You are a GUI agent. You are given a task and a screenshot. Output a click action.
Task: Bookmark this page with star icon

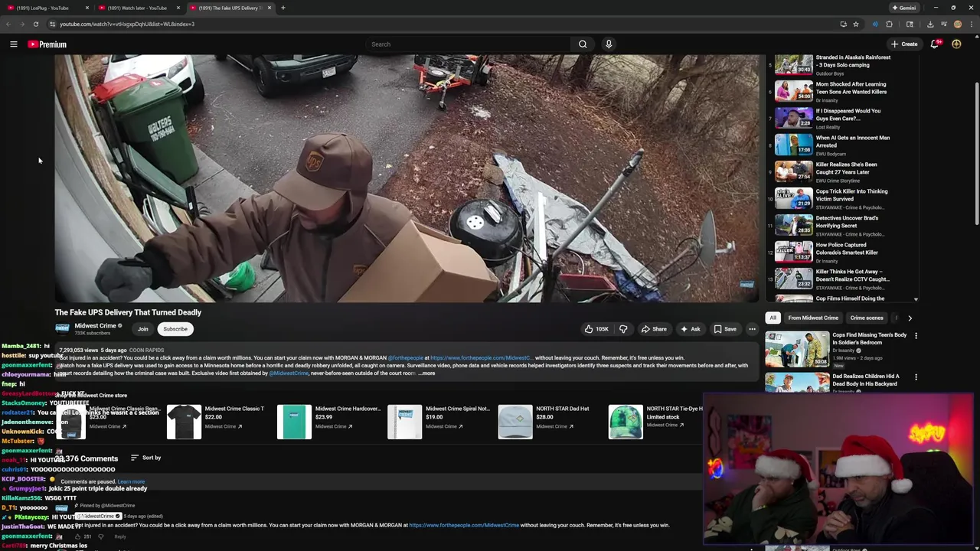click(x=856, y=24)
